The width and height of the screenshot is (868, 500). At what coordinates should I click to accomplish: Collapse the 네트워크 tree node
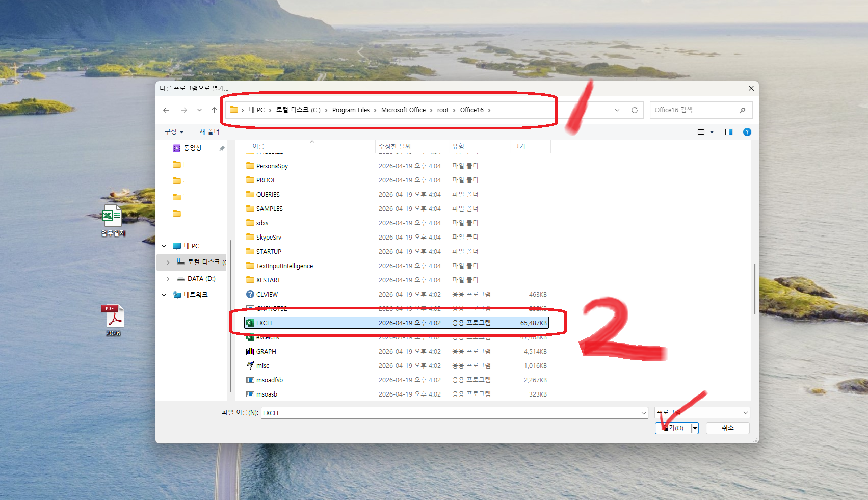[164, 295]
